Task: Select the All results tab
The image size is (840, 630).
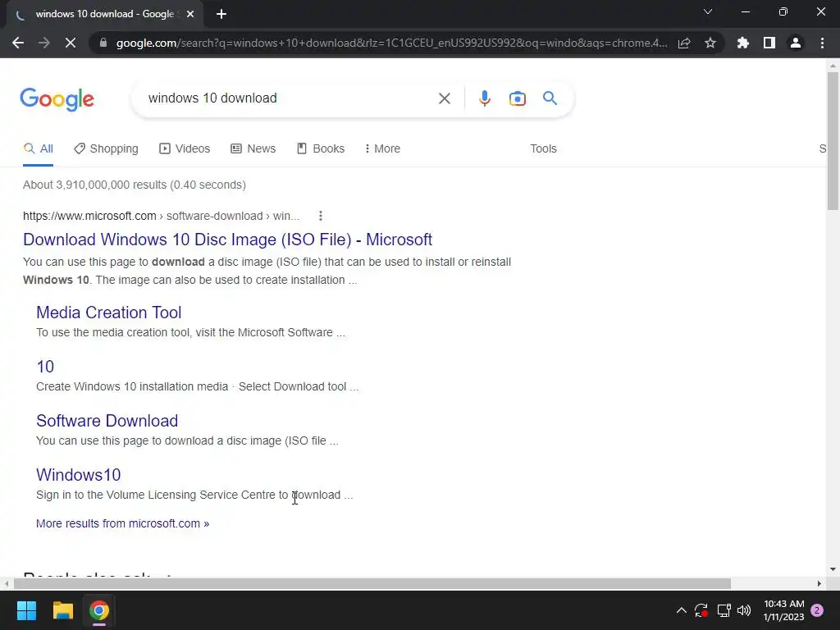Action: (38, 149)
